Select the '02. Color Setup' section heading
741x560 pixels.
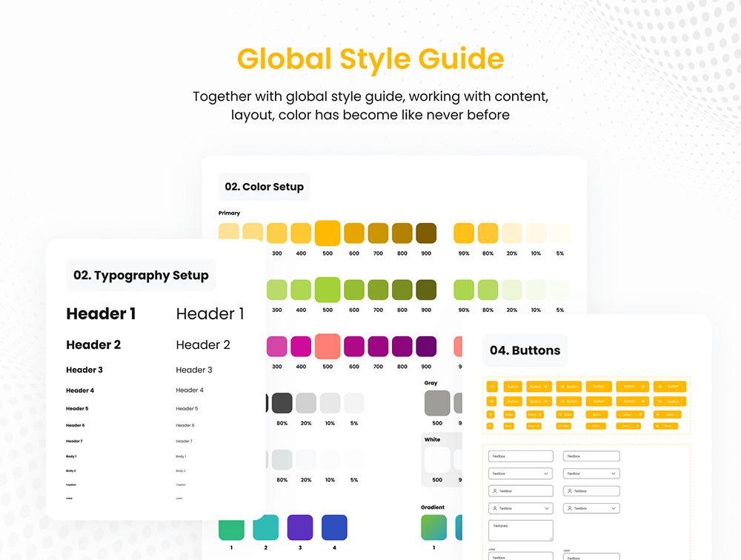click(264, 187)
